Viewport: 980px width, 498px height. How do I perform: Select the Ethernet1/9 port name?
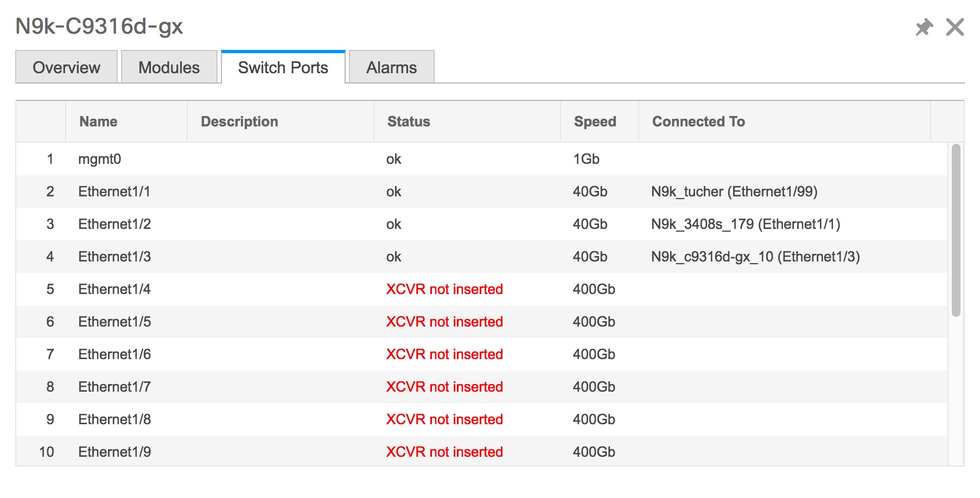pyautogui.click(x=114, y=452)
